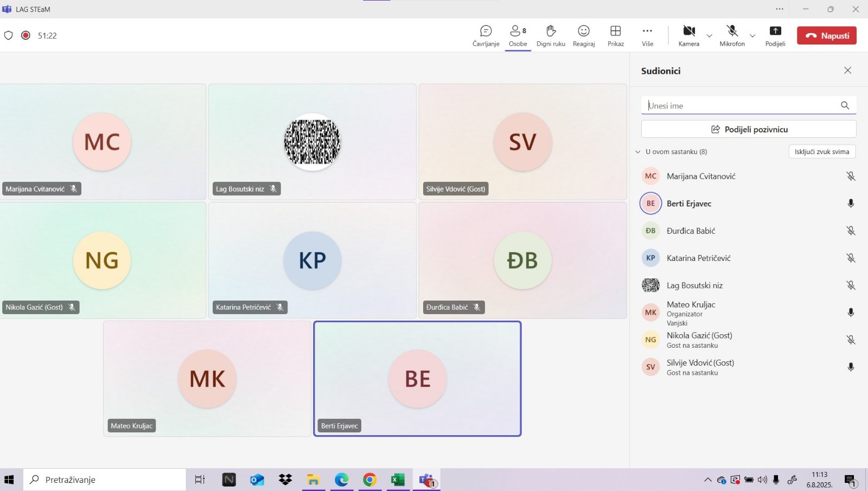
Task: Focus the 'Unesi ime' search field
Action: pyautogui.click(x=741, y=106)
